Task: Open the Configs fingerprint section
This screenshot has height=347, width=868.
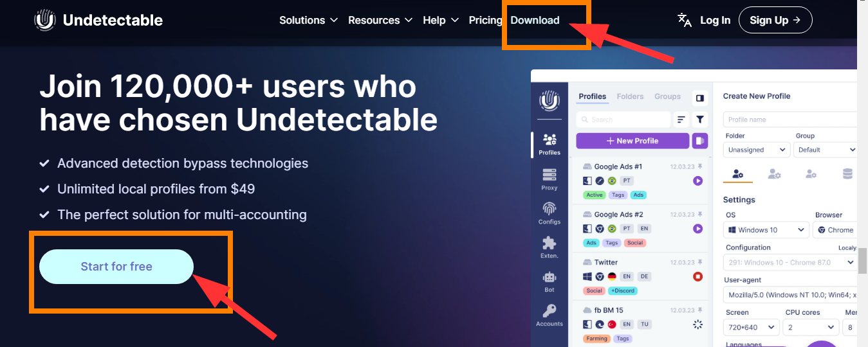Action: coord(549,213)
